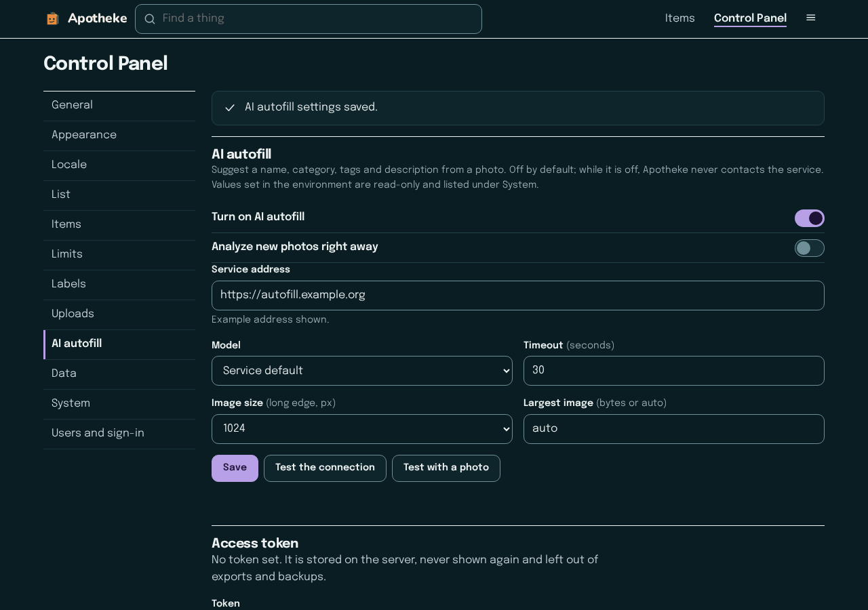The image size is (868, 610).
Task: Open the hamburger menu icon
Action: (x=810, y=18)
